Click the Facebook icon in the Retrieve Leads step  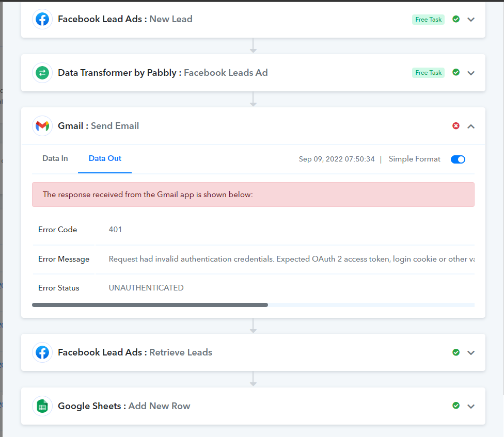tap(42, 352)
